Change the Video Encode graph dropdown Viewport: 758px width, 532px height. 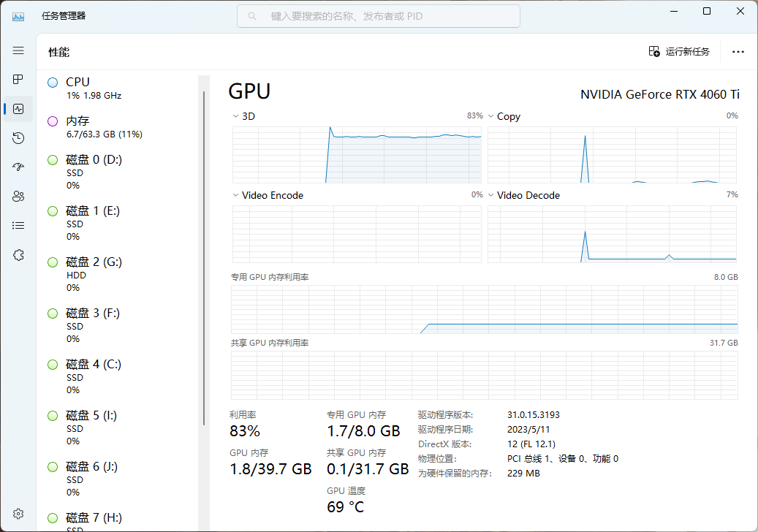235,195
